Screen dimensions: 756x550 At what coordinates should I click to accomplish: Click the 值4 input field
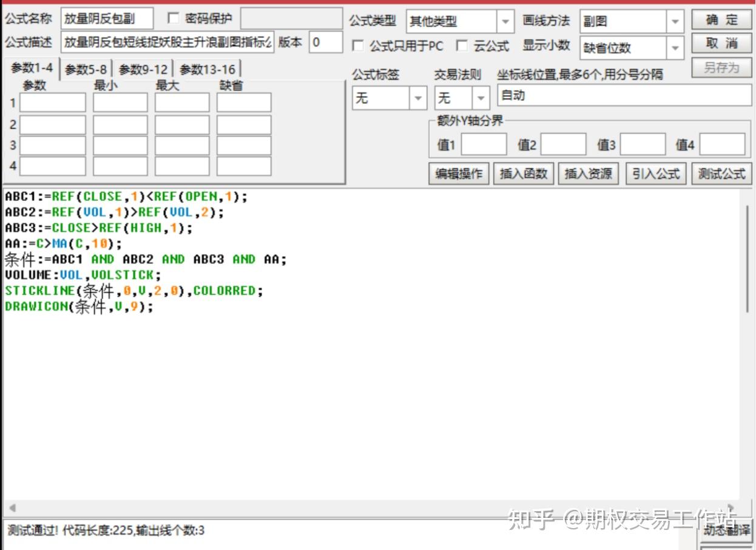pyautogui.click(x=722, y=144)
